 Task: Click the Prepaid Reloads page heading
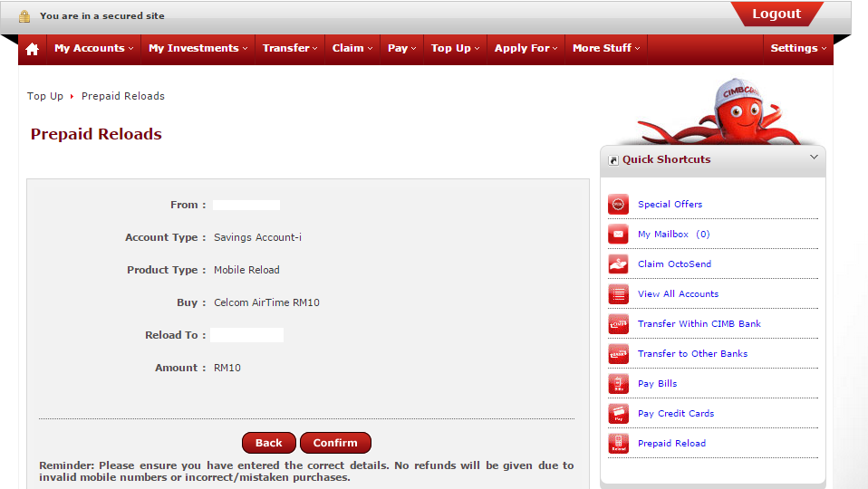coord(96,134)
